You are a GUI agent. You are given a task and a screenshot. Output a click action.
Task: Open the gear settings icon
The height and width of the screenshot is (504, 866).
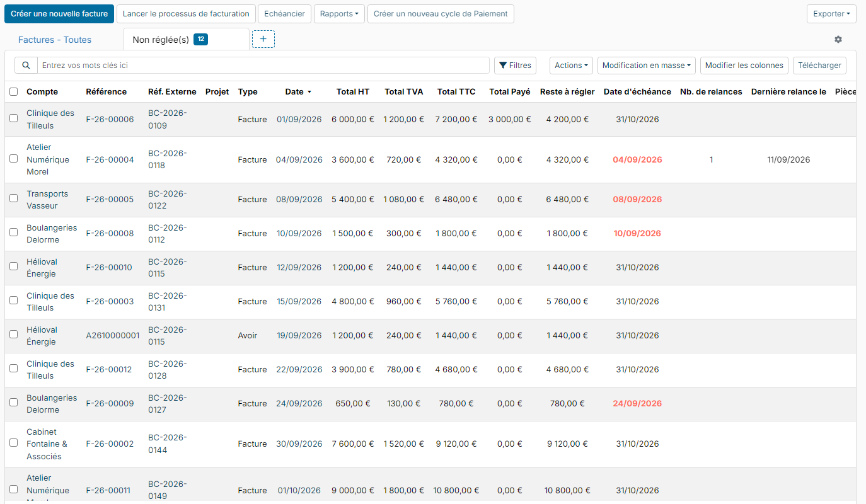point(838,39)
